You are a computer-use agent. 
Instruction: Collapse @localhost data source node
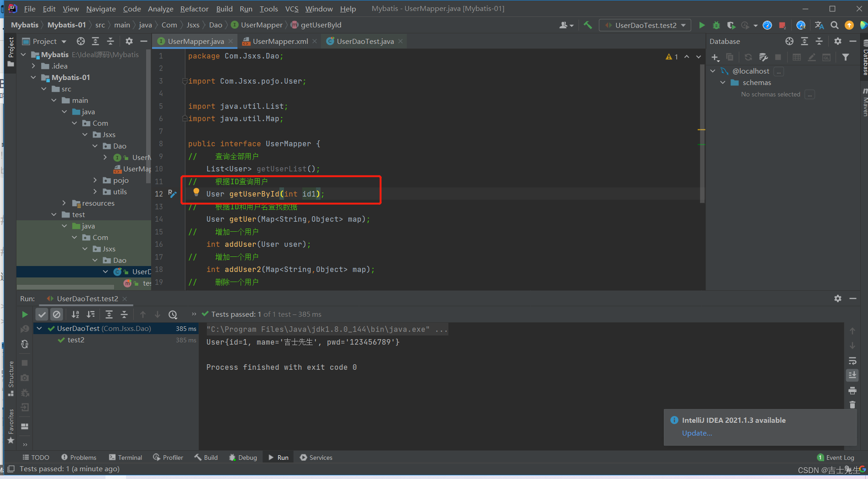pyautogui.click(x=713, y=71)
